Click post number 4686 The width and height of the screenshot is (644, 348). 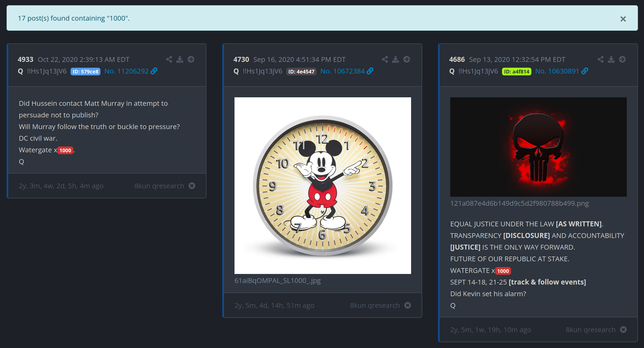[x=457, y=59]
